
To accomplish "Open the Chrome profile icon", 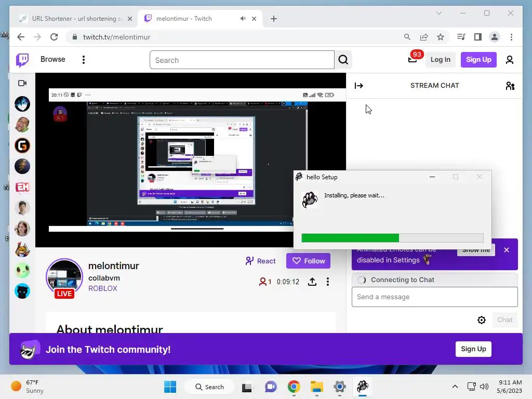I will pos(495,37).
